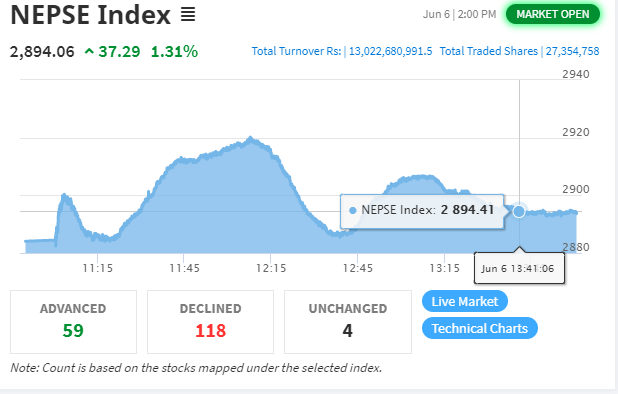The image size is (618, 394).
Task: Select the ADVANCED count box
Action: point(73,322)
